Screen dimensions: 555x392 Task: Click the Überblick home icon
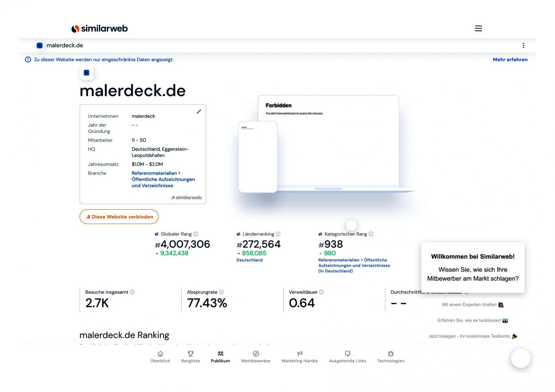160,354
